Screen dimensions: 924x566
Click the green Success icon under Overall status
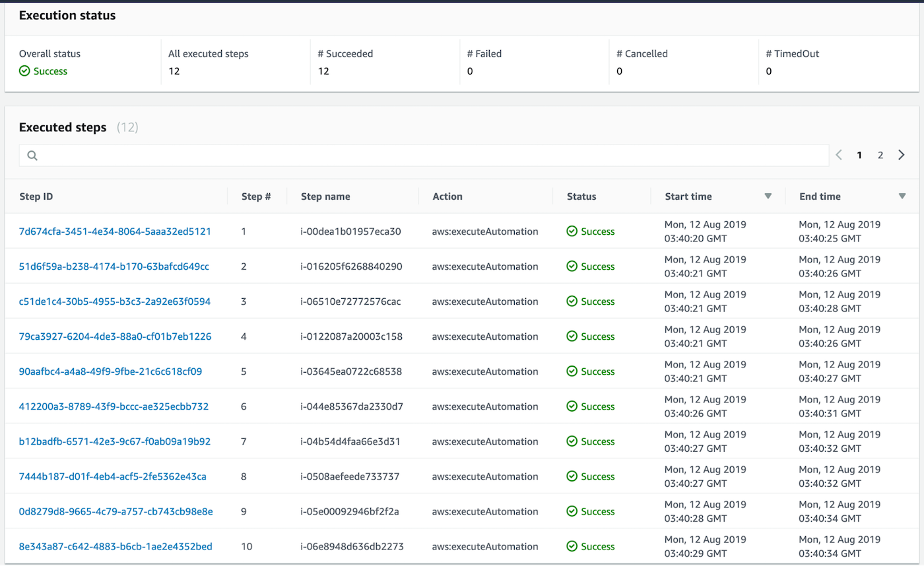[x=24, y=71]
